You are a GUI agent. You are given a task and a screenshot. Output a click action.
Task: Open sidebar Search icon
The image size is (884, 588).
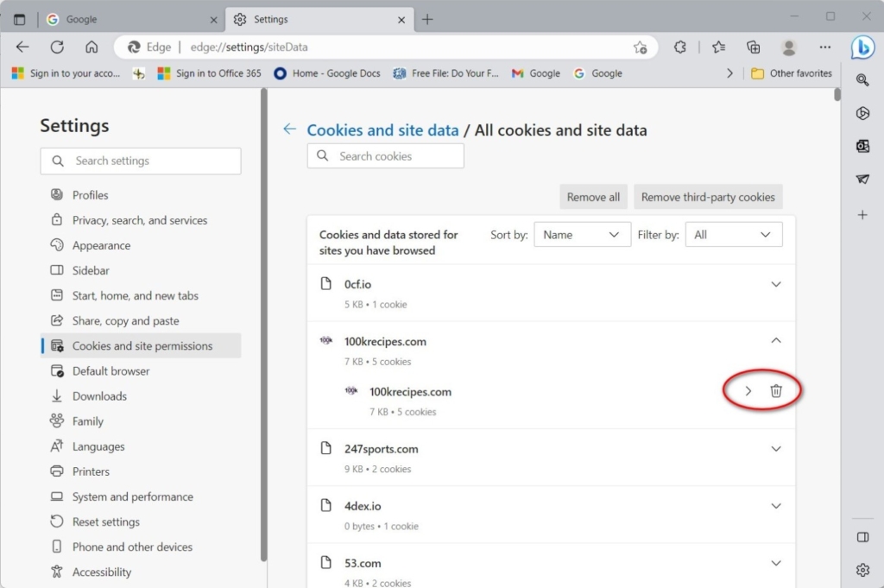pyautogui.click(x=862, y=79)
